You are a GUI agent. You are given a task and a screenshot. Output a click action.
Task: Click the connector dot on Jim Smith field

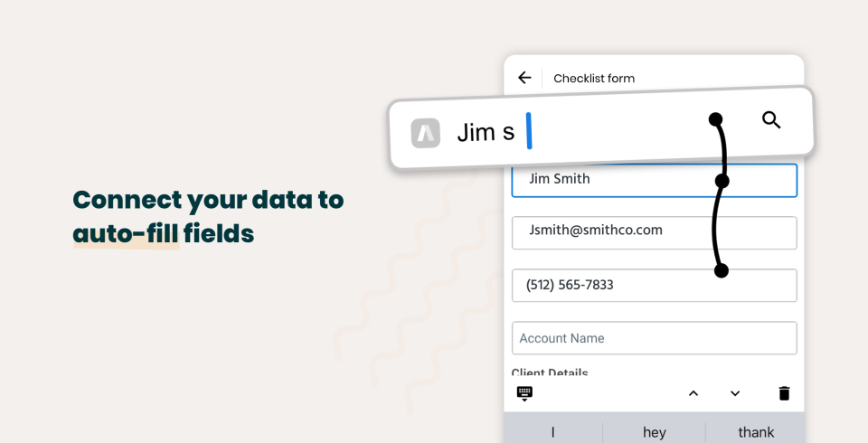coord(722,181)
